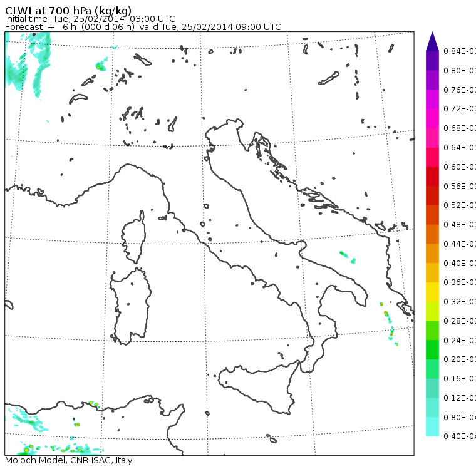Click the yellow band between 0.32E-03 and 0.36E-03
Screen dimensions: 476x469
coord(432,292)
